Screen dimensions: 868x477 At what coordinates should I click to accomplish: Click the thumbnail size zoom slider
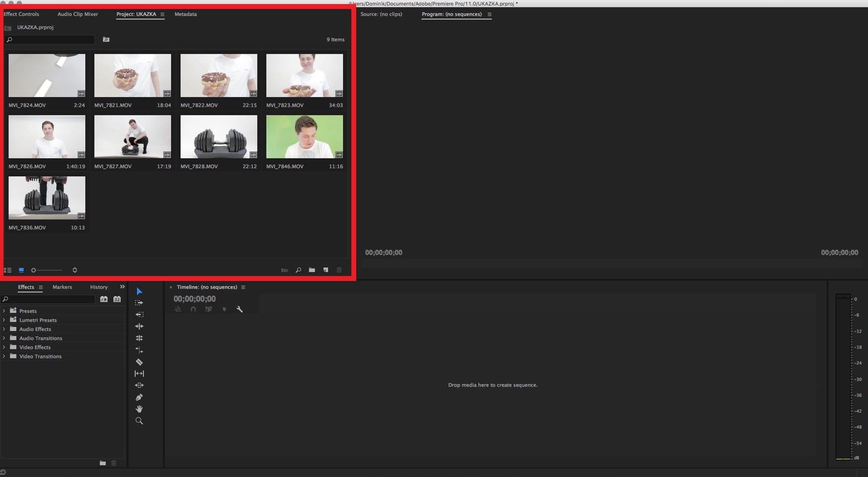pyautogui.click(x=47, y=270)
